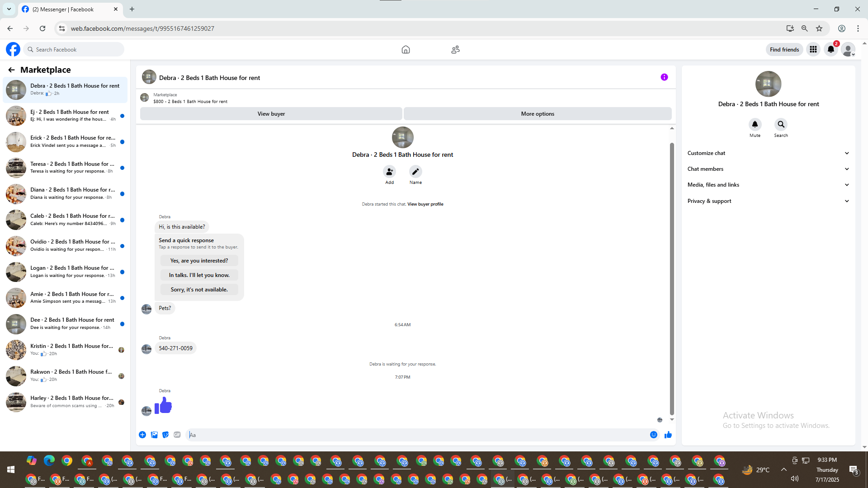Viewport: 868px width, 488px height.
Task: Search in conversation from side panel
Action: click(x=781, y=124)
